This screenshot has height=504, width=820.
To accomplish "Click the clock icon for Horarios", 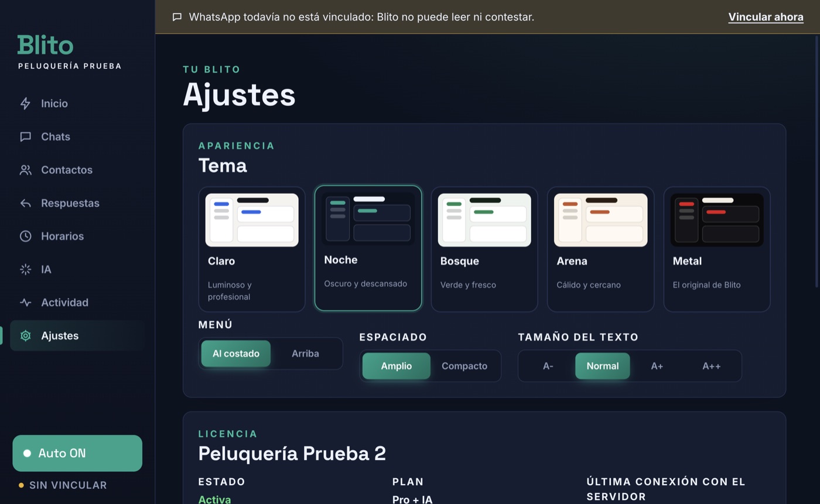I will pos(25,236).
